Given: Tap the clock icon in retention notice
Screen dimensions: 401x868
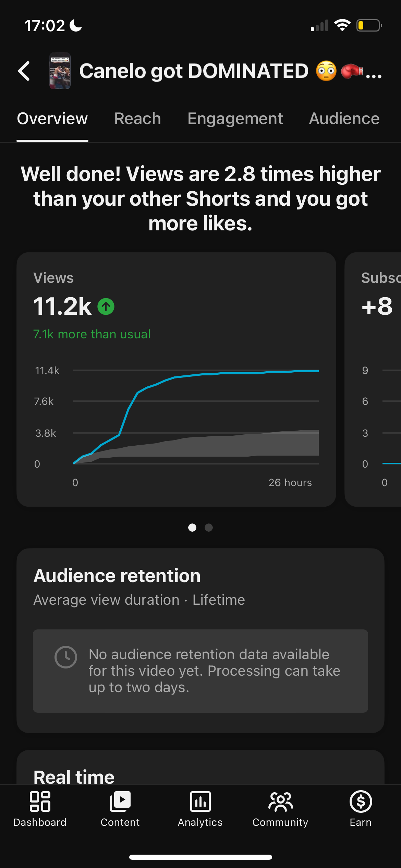Looking at the screenshot, I should pyautogui.click(x=66, y=657).
